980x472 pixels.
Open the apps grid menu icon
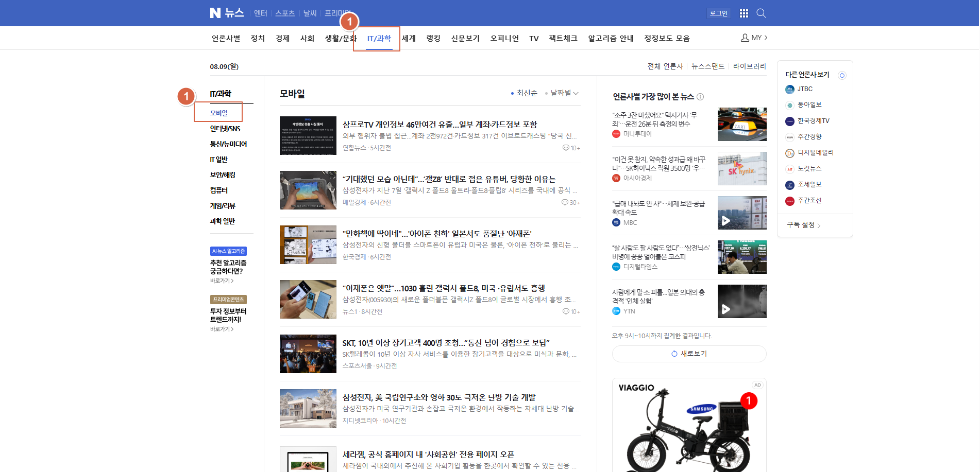[x=744, y=13]
